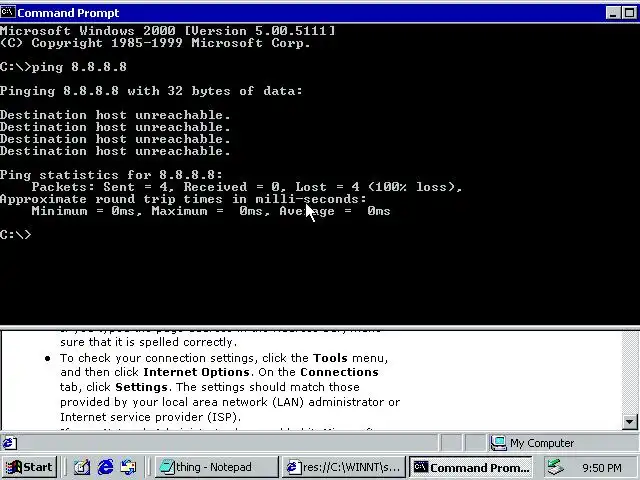This screenshot has width=640, height=480.
Task: Click the 'Minimum = 0ms, Maximum' line
Action: tap(211, 211)
